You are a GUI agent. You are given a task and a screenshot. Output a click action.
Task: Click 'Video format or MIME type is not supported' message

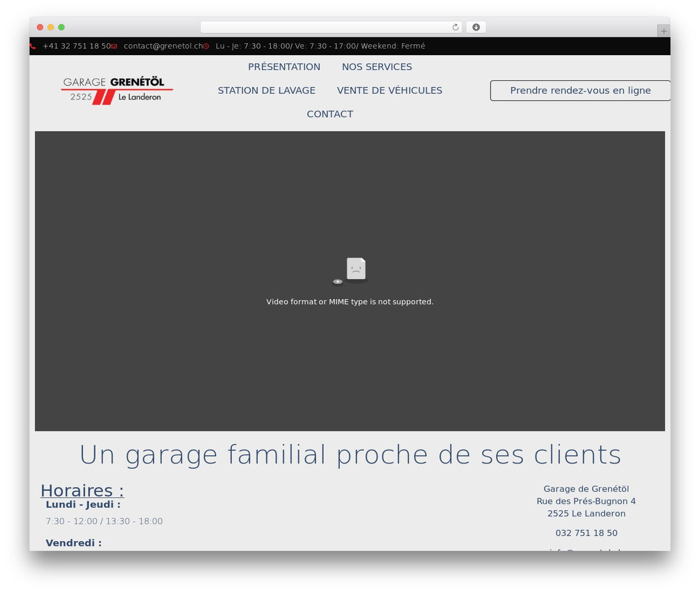(x=350, y=302)
